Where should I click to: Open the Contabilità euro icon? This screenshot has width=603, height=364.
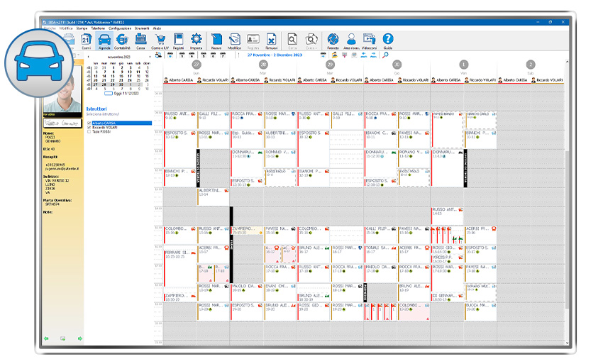pos(122,40)
